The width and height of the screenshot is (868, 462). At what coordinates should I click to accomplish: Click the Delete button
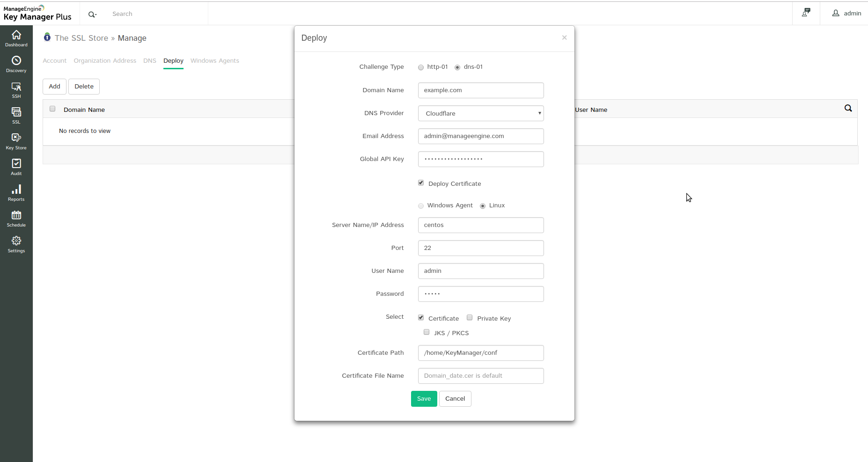[84, 87]
